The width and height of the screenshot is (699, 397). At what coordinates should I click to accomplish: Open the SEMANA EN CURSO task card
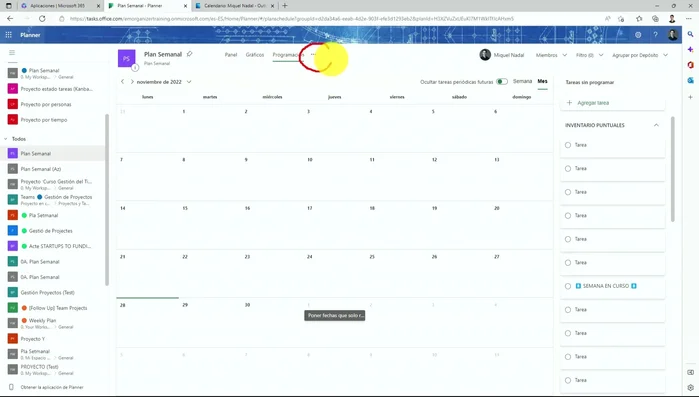coord(613,286)
